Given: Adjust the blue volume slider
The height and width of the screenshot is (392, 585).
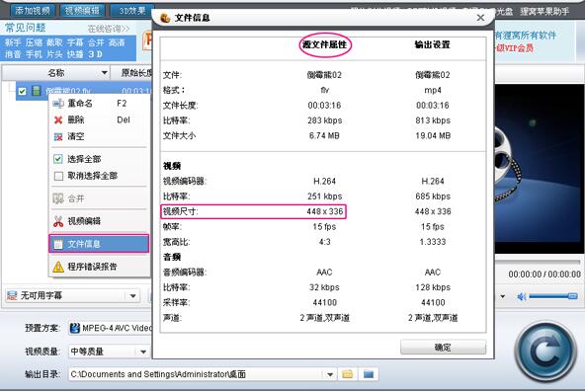Looking at the screenshot, I should pyautogui.click(x=553, y=296).
